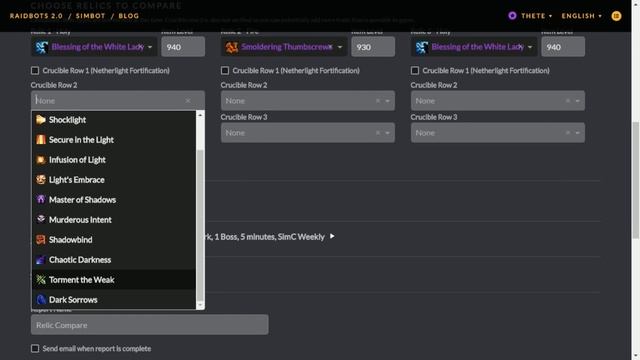Image resolution: width=640 pixels, height=360 pixels.
Task: Choose Torment the Weak option
Action: [x=114, y=280]
